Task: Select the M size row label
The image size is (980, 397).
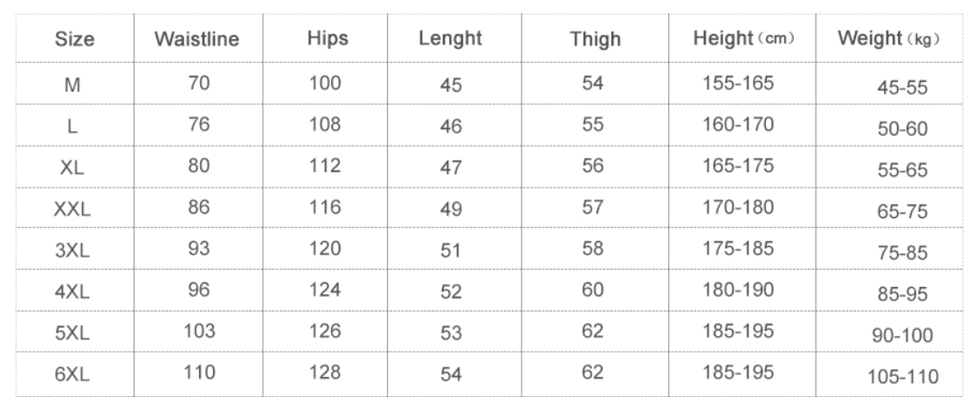Action: [x=72, y=86]
